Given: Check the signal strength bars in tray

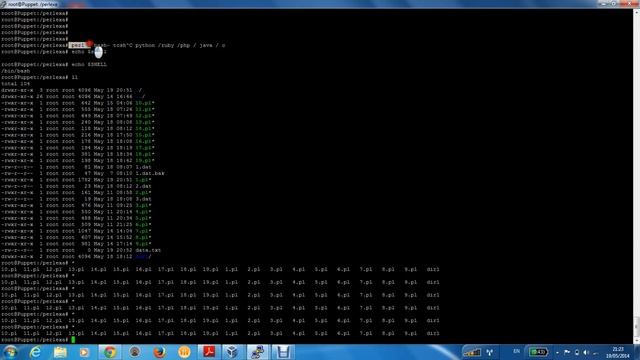Looking at the screenshot, I should pos(472,352).
